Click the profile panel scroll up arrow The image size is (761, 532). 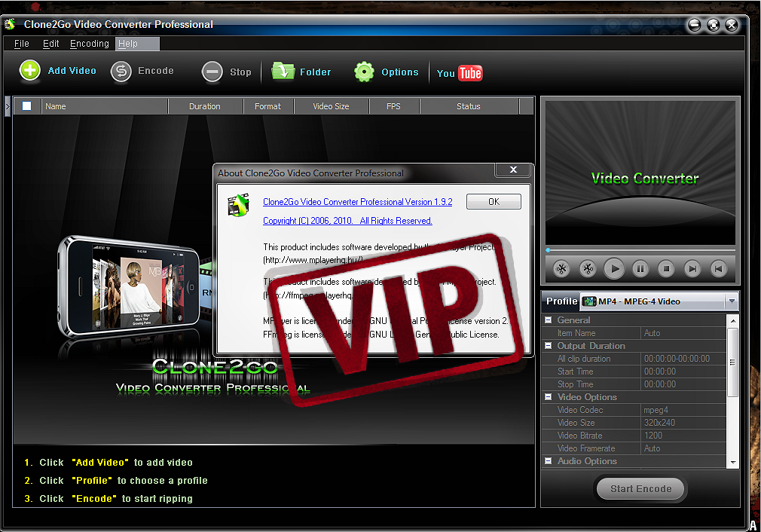[x=733, y=321]
